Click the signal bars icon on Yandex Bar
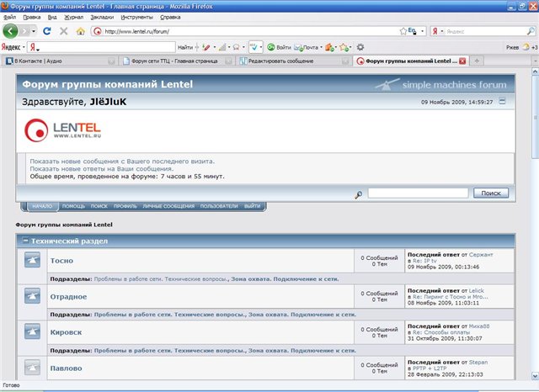 point(222,47)
